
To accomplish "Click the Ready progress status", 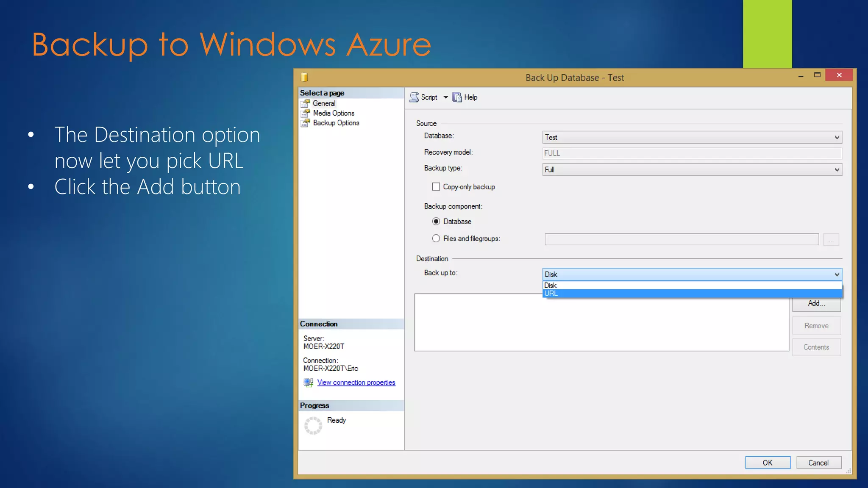I will click(337, 420).
